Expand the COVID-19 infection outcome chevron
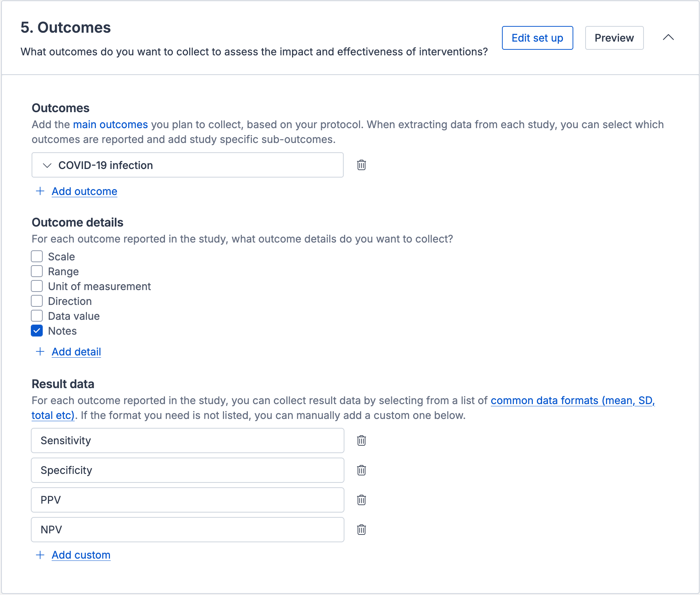The width and height of the screenshot is (700, 595). [x=47, y=165]
